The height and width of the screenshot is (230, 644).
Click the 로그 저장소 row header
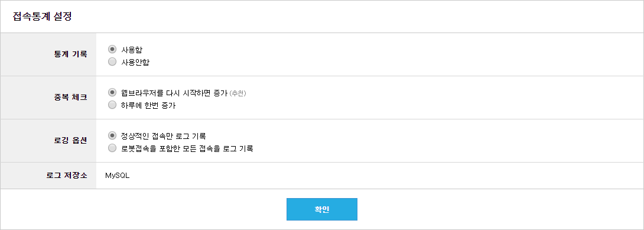tap(67, 176)
